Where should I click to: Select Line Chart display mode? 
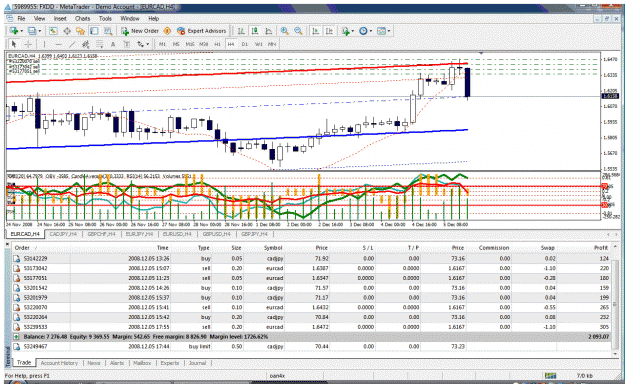point(269,31)
